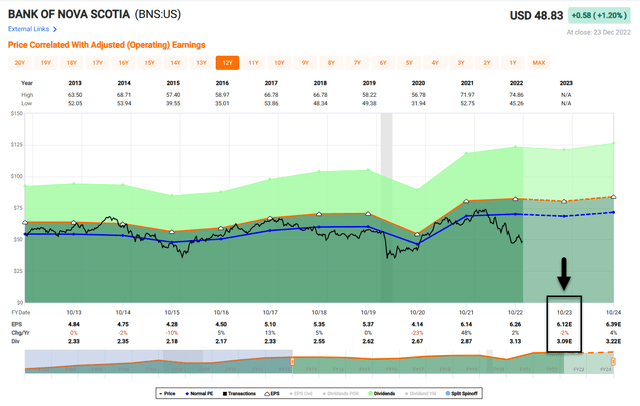The width and height of the screenshot is (640, 406).
Task: Toggle the EPS legend item
Action: (x=272, y=393)
